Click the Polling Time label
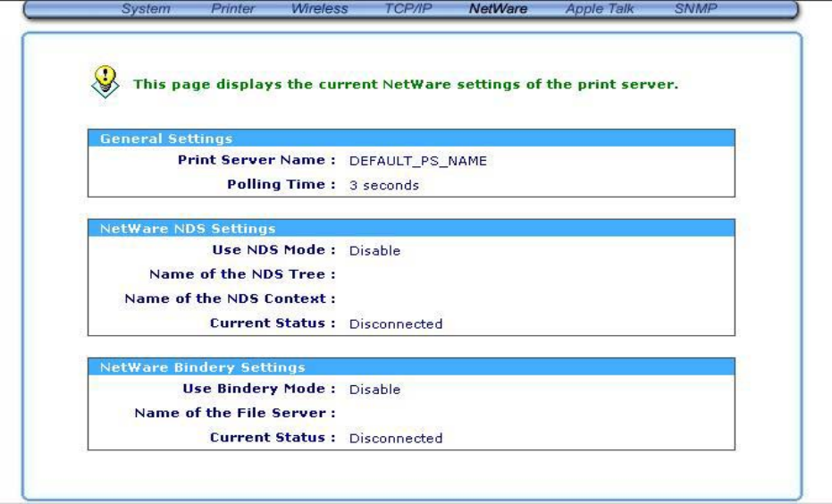Image resolution: width=832 pixels, height=504 pixels. (282, 185)
